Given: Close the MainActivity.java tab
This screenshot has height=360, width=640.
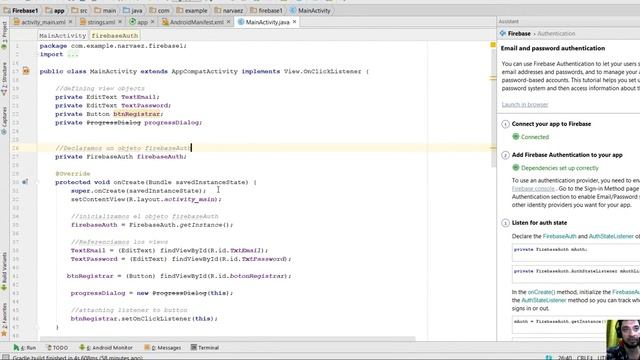Looking at the screenshot, I should (294, 22).
